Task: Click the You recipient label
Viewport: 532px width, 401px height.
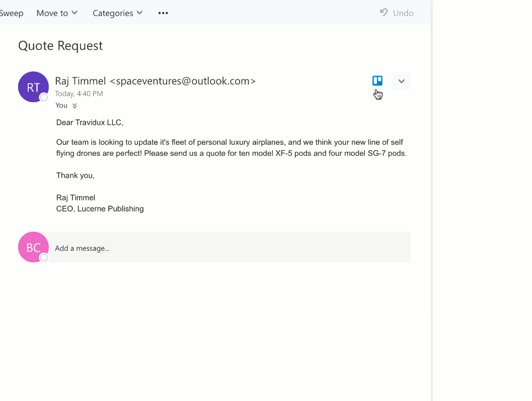Action: [61, 105]
